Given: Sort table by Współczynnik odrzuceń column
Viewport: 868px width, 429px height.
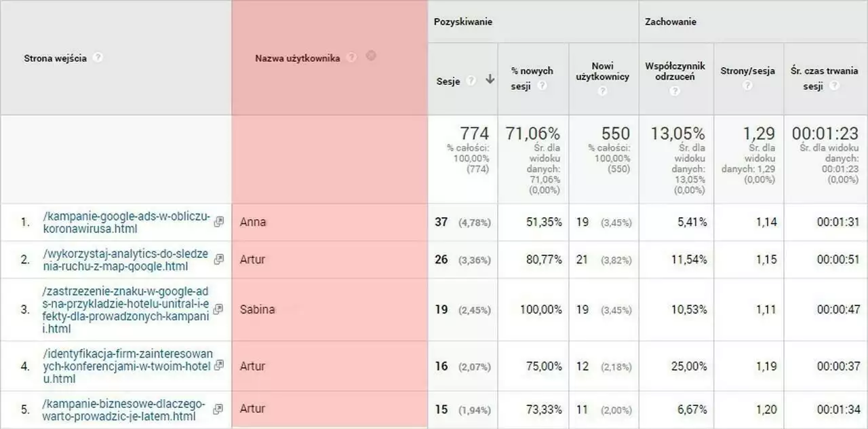Looking at the screenshot, I should tap(675, 71).
